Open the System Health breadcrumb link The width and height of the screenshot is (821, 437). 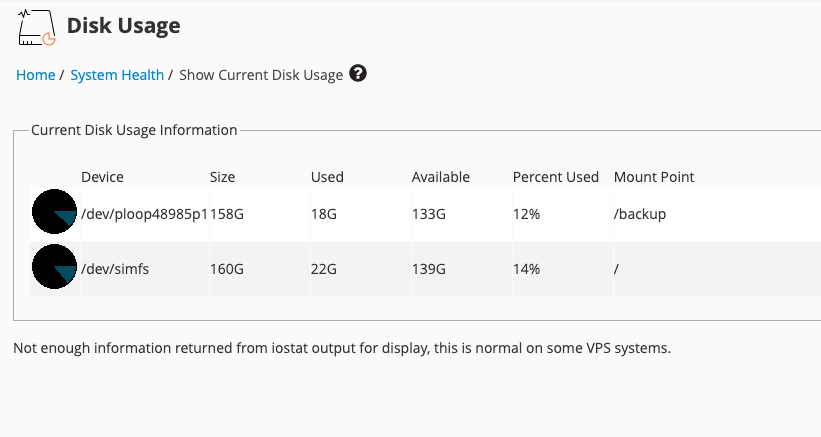tap(117, 75)
